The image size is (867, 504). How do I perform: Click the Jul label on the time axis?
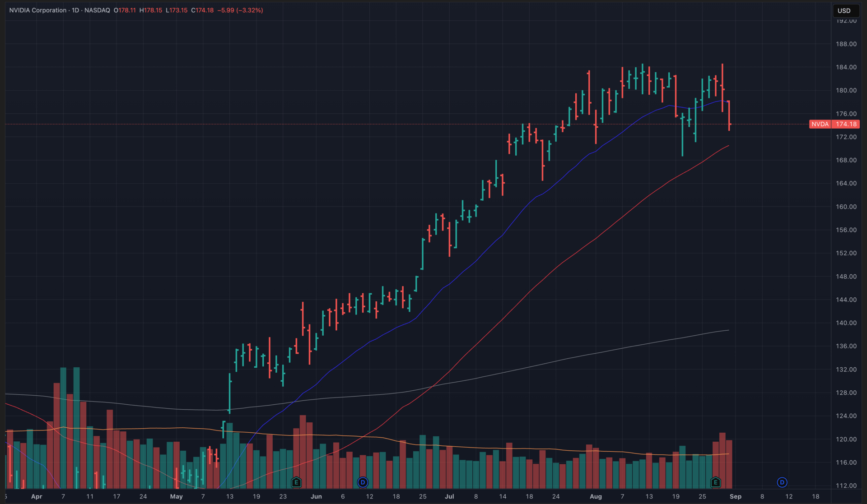449,496
